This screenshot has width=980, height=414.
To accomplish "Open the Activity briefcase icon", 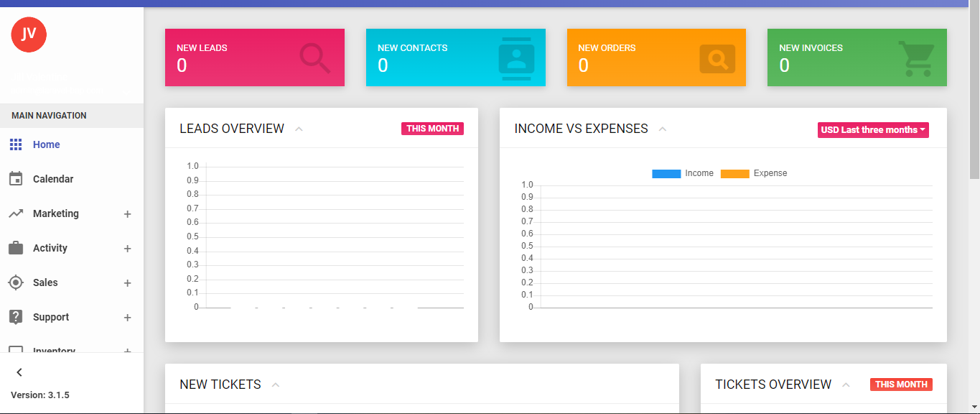I will click(16, 247).
